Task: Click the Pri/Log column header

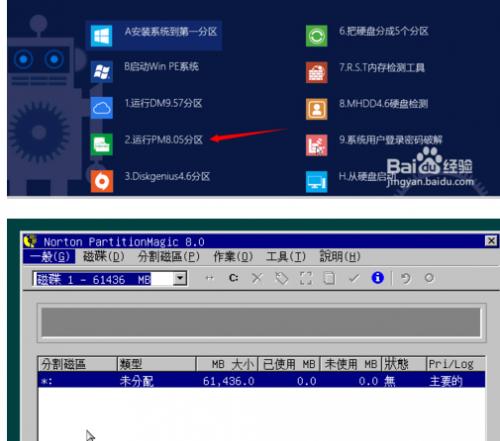Action: coord(456,364)
